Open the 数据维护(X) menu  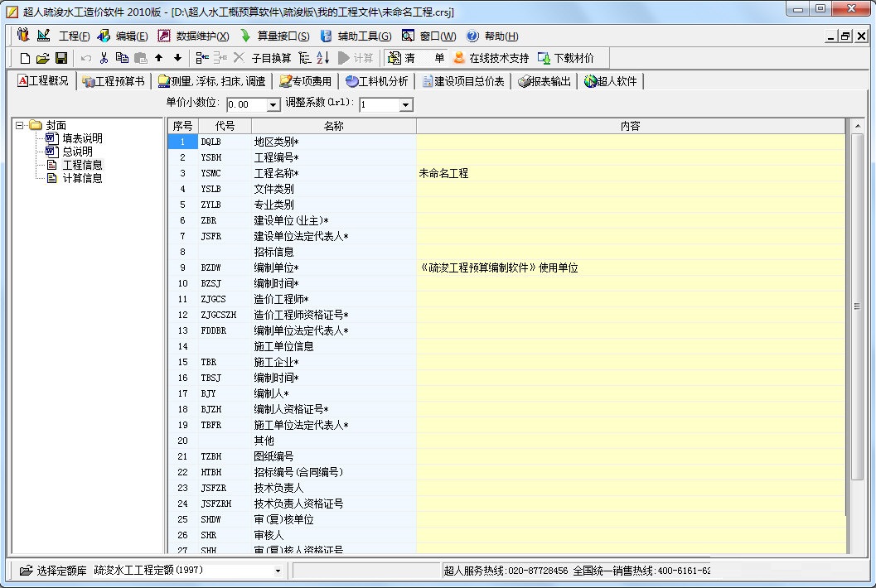pos(202,36)
